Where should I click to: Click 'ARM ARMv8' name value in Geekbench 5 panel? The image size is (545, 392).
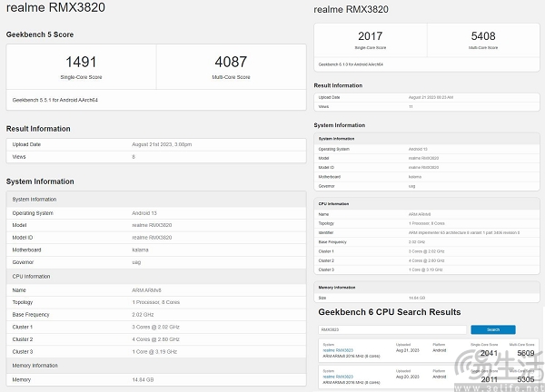click(146, 290)
